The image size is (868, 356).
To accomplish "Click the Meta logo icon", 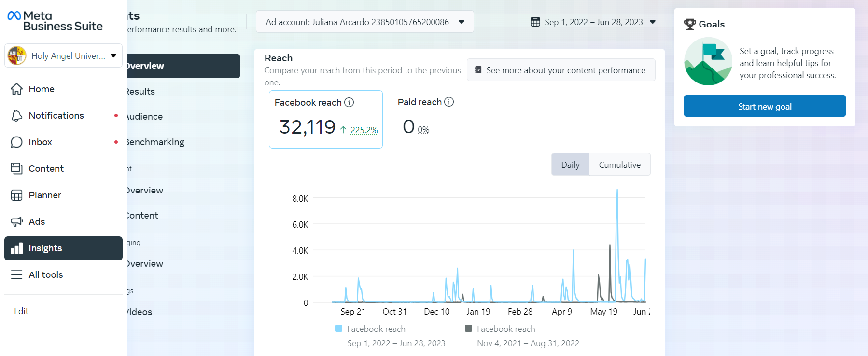I will pos(14,16).
